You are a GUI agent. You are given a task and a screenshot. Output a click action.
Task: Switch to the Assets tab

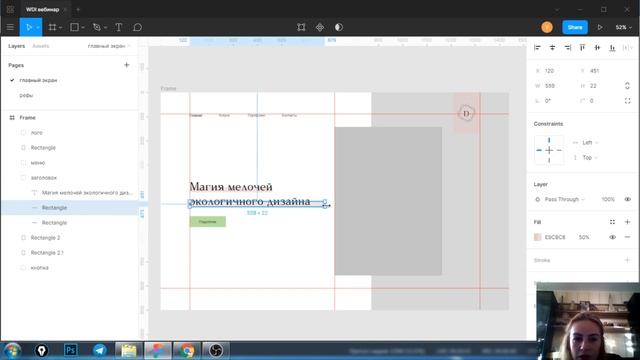point(40,46)
